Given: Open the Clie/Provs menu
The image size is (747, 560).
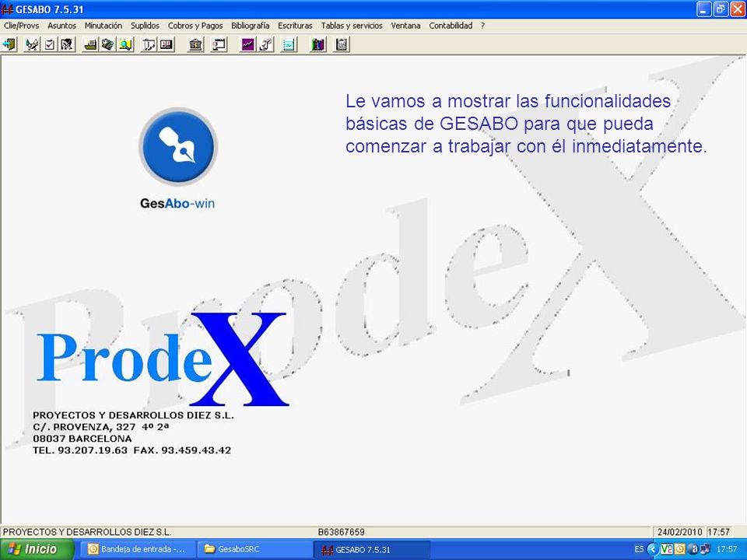Looking at the screenshot, I should pos(21,26).
